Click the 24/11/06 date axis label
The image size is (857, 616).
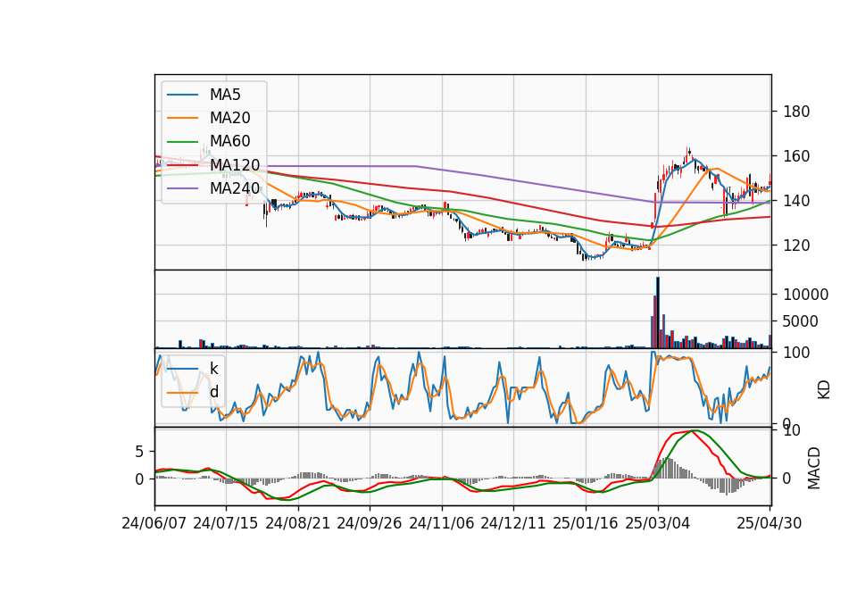[x=441, y=523]
